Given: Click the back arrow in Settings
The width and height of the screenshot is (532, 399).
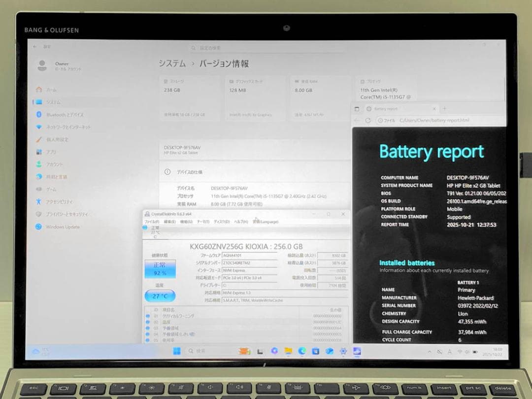Looking at the screenshot, I should [x=33, y=46].
